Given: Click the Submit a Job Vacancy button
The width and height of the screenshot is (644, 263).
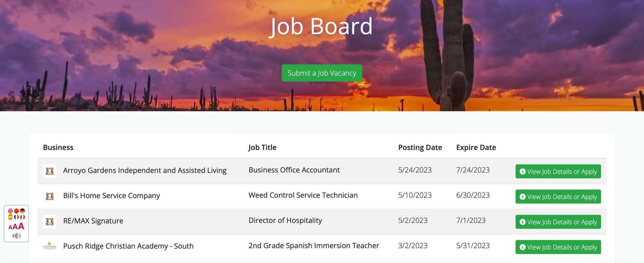Looking at the screenshot, I should click(322, 73).
